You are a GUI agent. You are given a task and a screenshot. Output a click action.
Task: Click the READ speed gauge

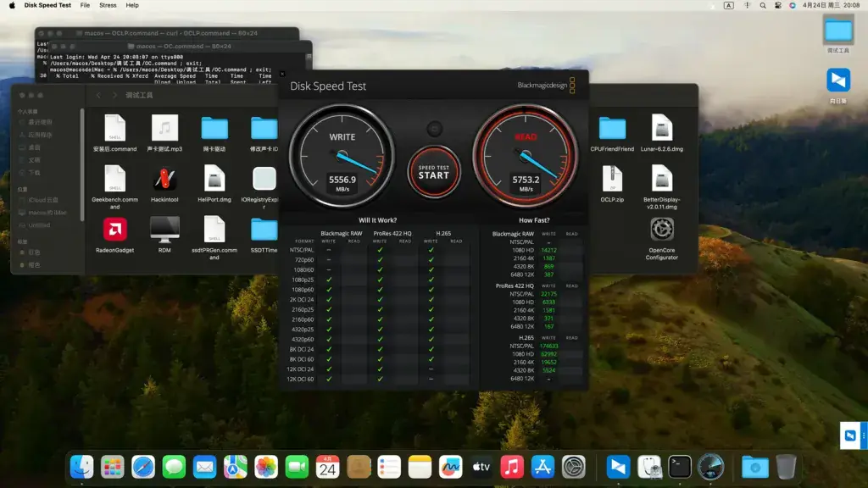526,156
